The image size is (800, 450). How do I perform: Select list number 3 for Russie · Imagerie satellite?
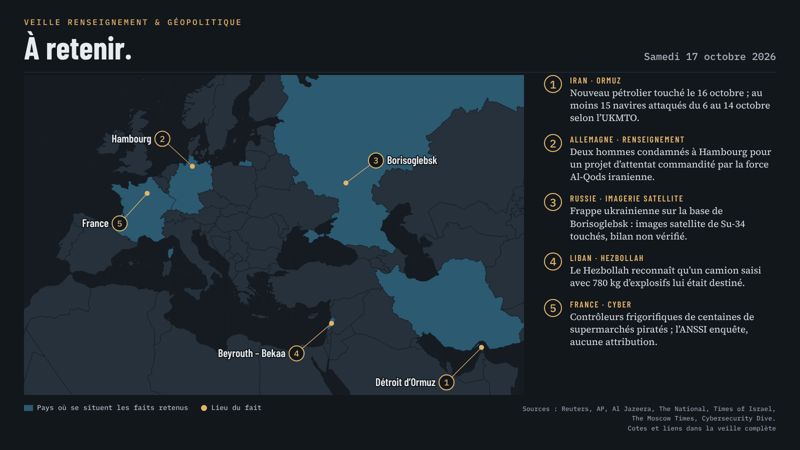[x=553, y=203]
